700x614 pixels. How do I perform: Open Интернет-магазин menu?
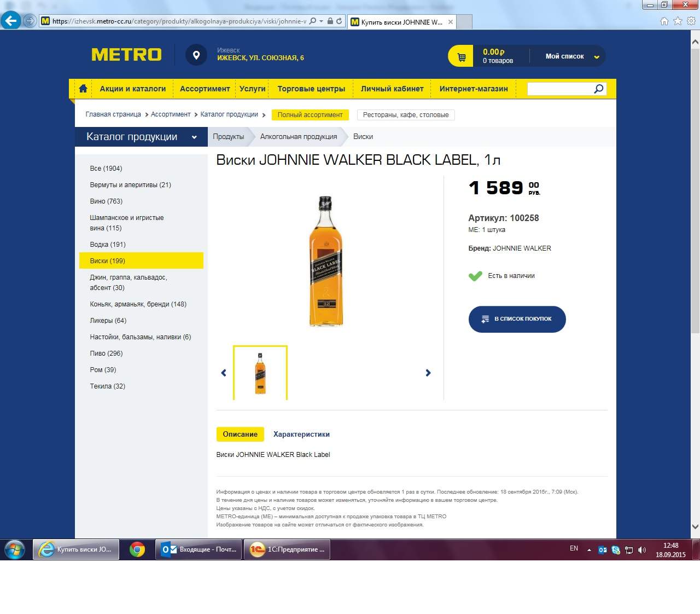tap(474, 89)
